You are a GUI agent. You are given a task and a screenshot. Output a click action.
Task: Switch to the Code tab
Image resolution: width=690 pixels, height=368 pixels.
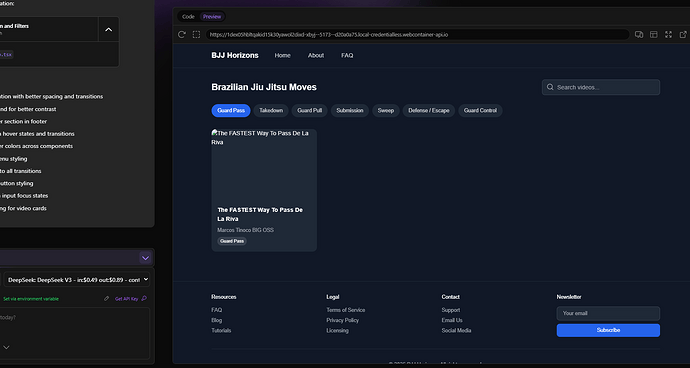[x=188, y=17]
